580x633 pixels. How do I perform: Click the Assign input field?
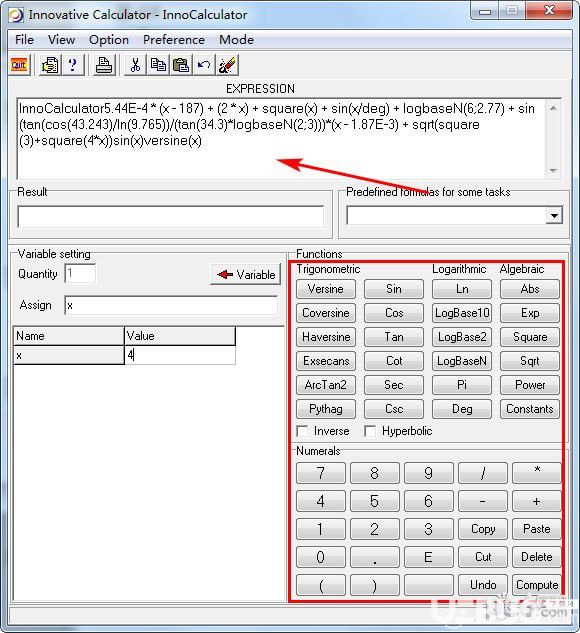click(x=171, y=306)
